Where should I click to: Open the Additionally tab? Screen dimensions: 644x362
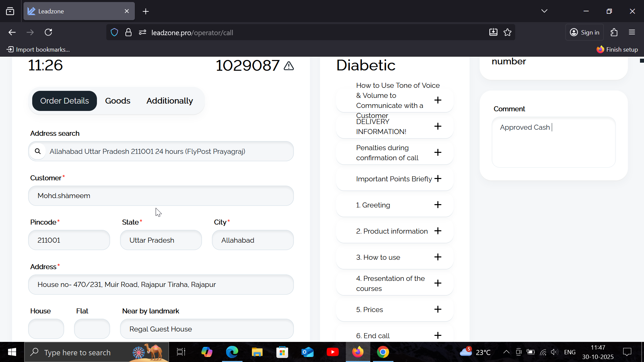point(169,101)
